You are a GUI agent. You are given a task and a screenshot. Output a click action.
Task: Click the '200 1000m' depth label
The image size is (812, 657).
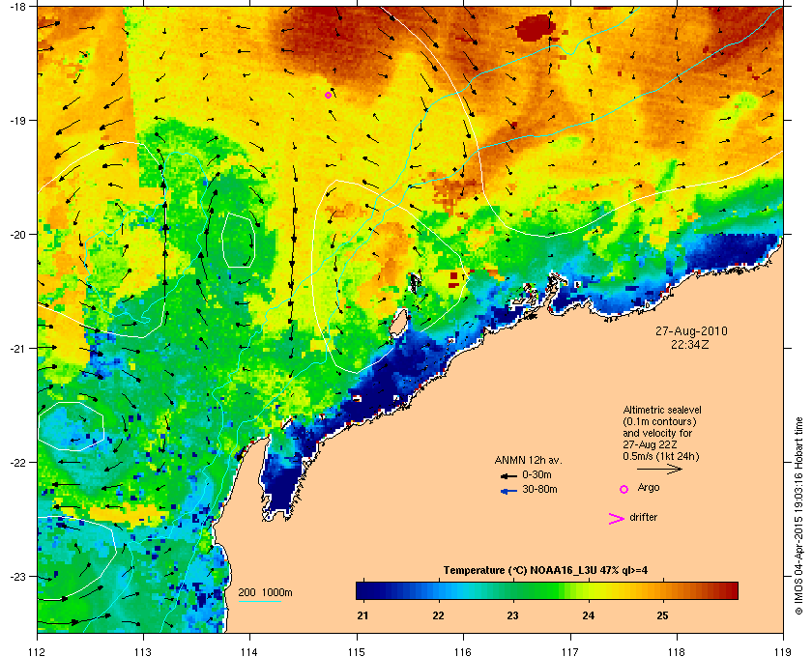[x=265, y=593]
